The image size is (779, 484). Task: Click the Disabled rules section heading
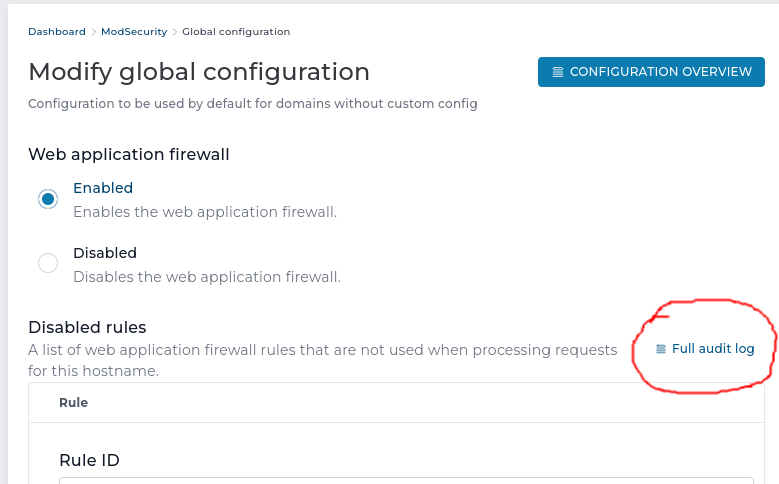[87, 327]
